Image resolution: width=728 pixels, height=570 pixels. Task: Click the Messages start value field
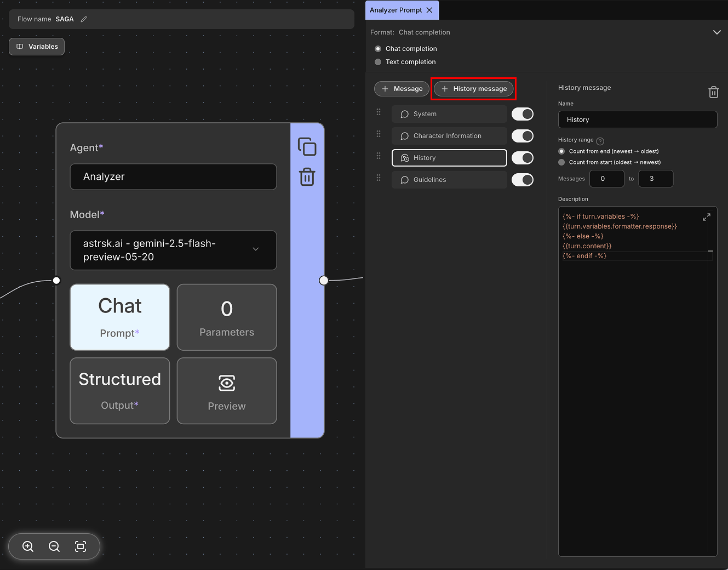(607, 179)
